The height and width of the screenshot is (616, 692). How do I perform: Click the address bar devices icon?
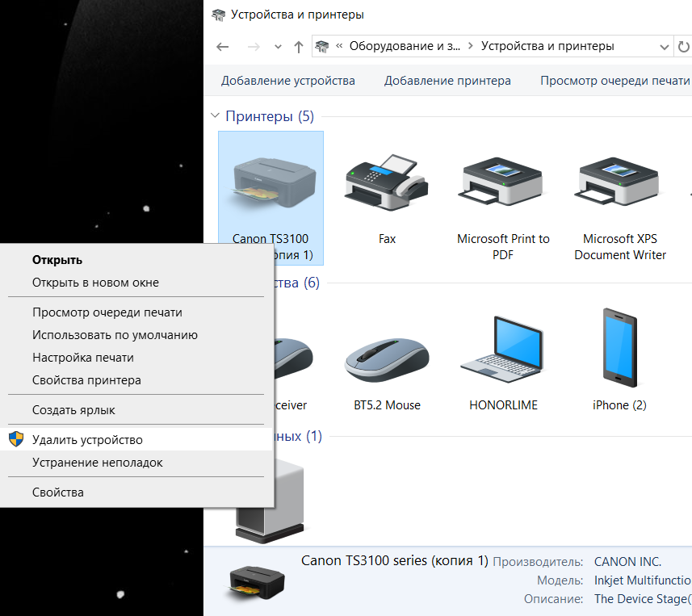[321, 46]
